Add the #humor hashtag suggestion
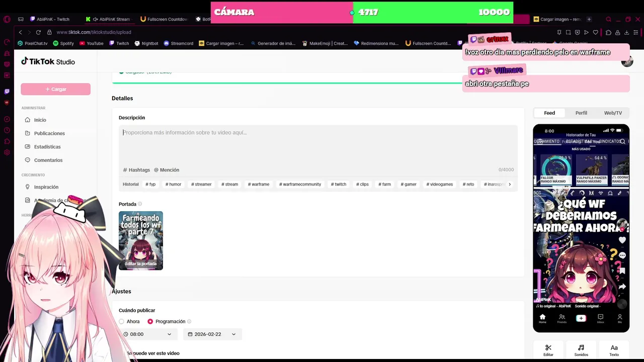644x362 pixels. pyautogui.click(x=174, y=184)
